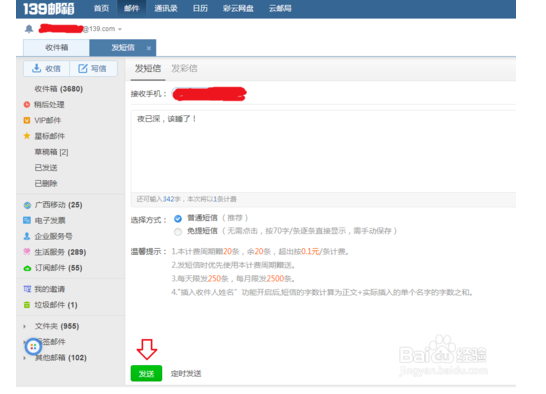This screenshot has height=394, width=546.
Task: Open 其他邮箱 (102) label
Action: pos(61,358)
